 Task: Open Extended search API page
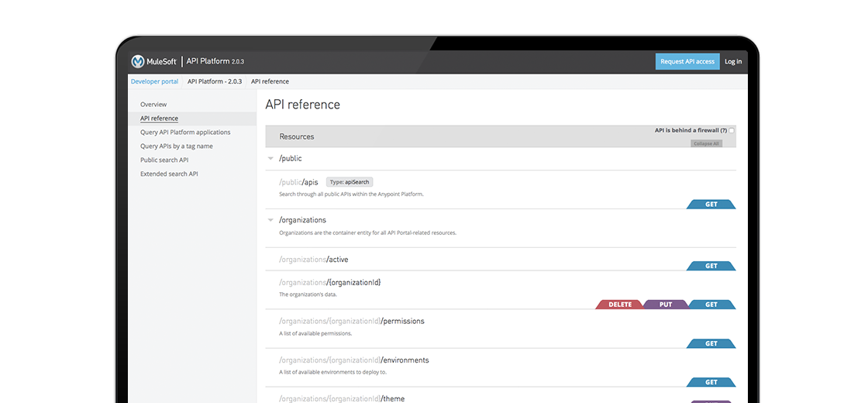[x=169, y=174]
